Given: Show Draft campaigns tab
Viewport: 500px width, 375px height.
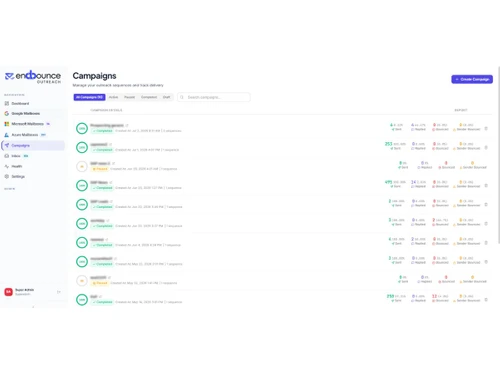Looking at the screenshot, I should pos(166,97).
